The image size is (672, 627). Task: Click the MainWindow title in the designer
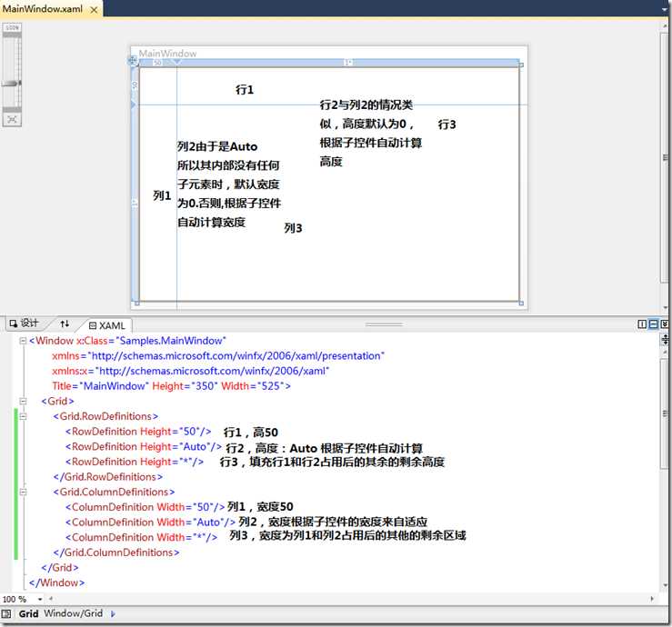click(x=167, y=54)
